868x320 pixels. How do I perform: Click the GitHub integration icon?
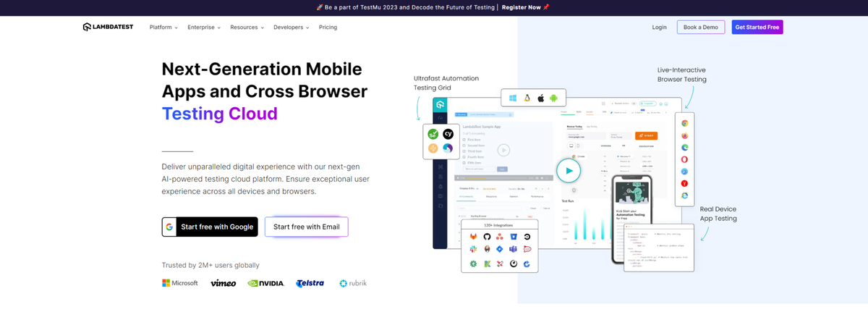coord(487,237)
